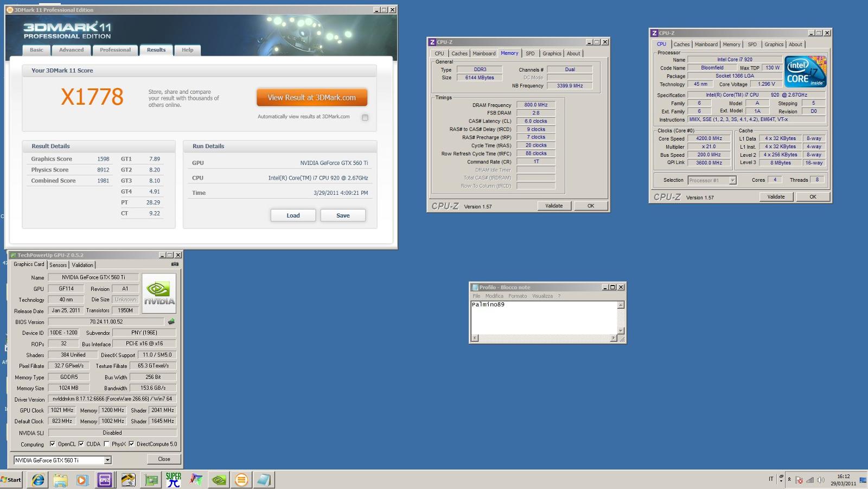
Task: Open Sensors tab in GPU-Z
Action: (58, 265)
